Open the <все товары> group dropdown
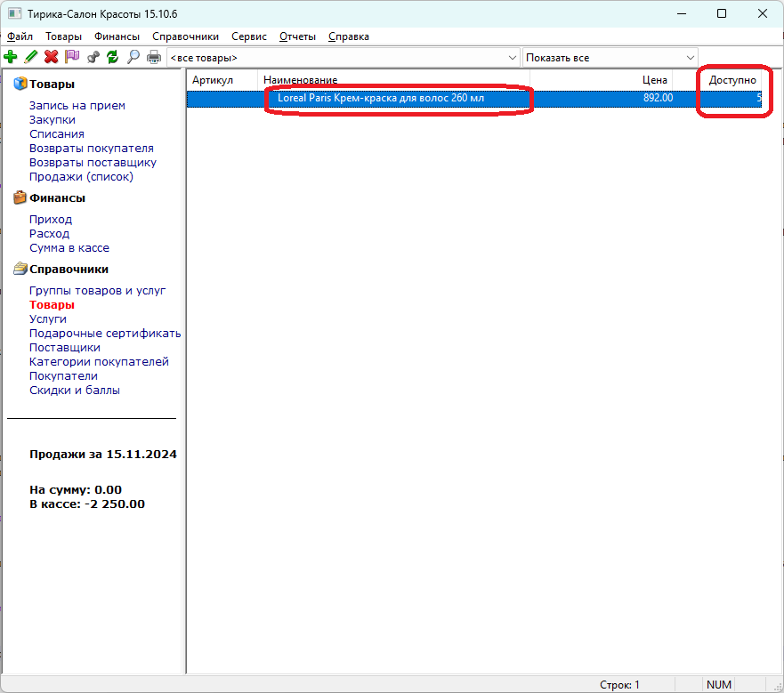The image size is (784, 693). pyautogui.click(x=343, y=58)
